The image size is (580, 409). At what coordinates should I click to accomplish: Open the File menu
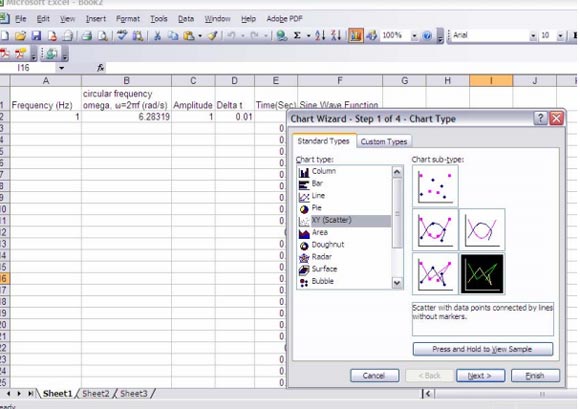click(20, 18)
